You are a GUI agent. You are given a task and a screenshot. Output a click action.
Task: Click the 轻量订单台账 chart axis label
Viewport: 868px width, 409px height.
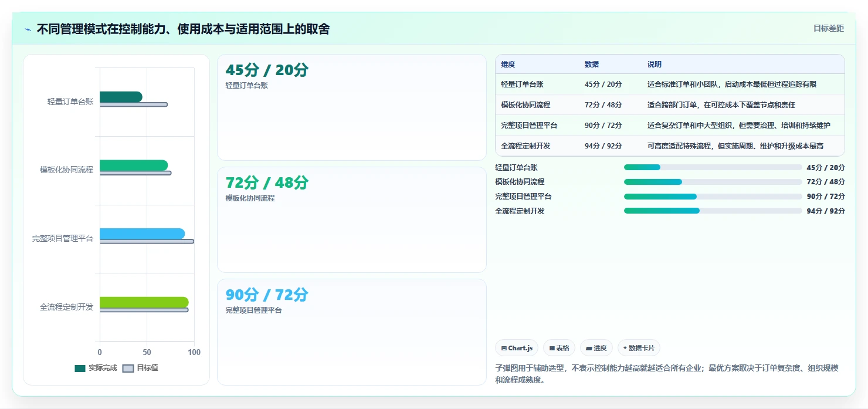[70, 102]
